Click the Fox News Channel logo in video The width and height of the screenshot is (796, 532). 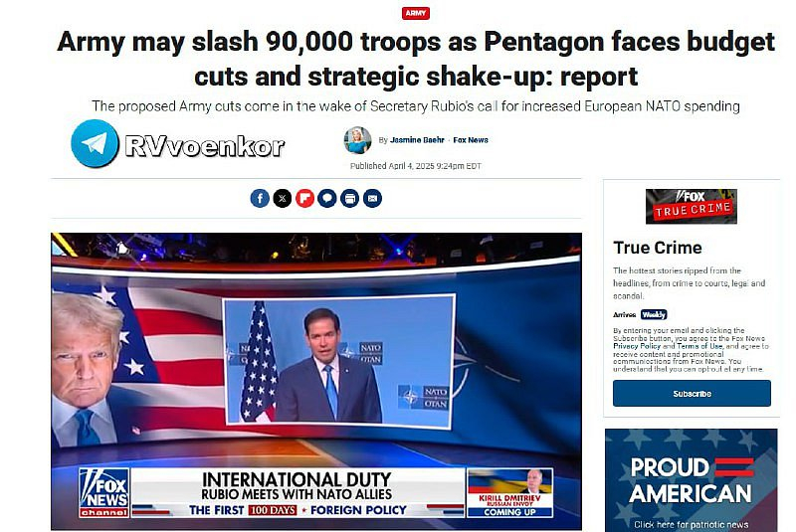tap(104, 492)
